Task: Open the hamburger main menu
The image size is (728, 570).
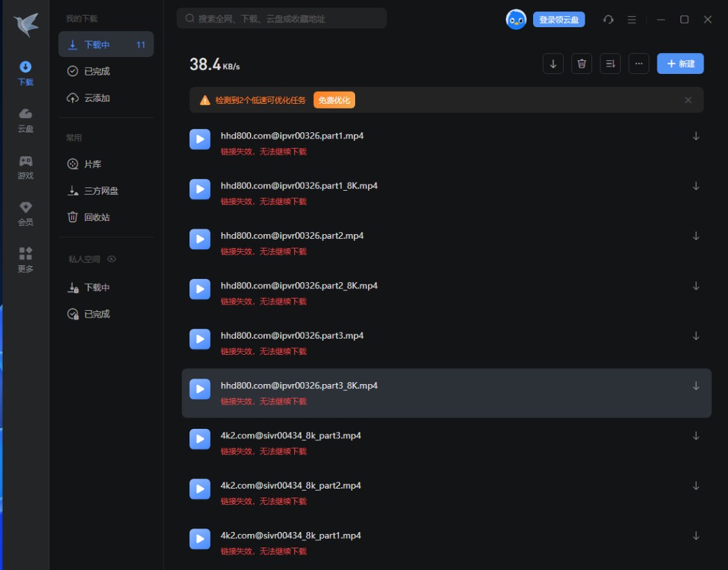Action: pyautogui.click(x=632, y=20)
